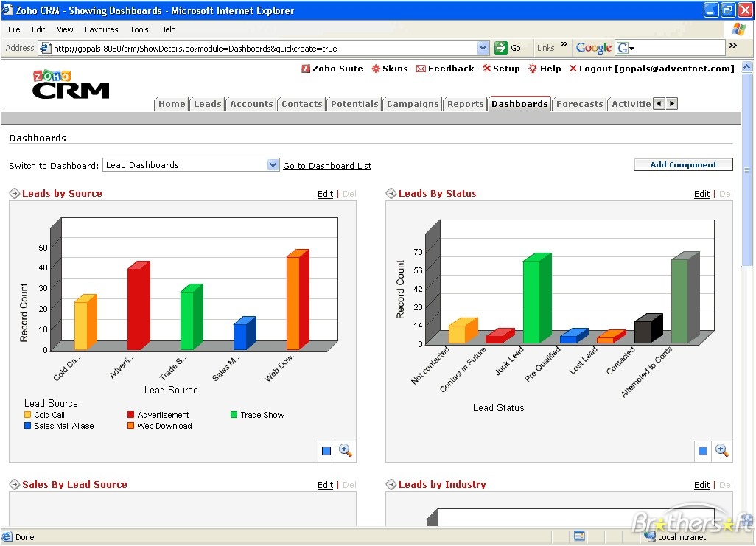The height and width of the screenshot is (546, 756).
Task: Open Skins option in header
Action: tap(390, 69)
